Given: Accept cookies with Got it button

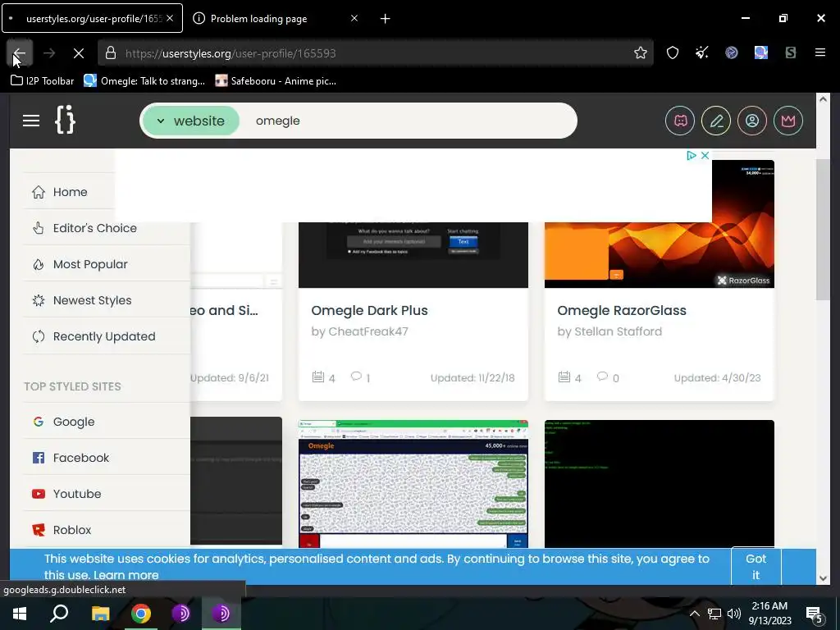Looking at the screenshot, I should (756, 566).
